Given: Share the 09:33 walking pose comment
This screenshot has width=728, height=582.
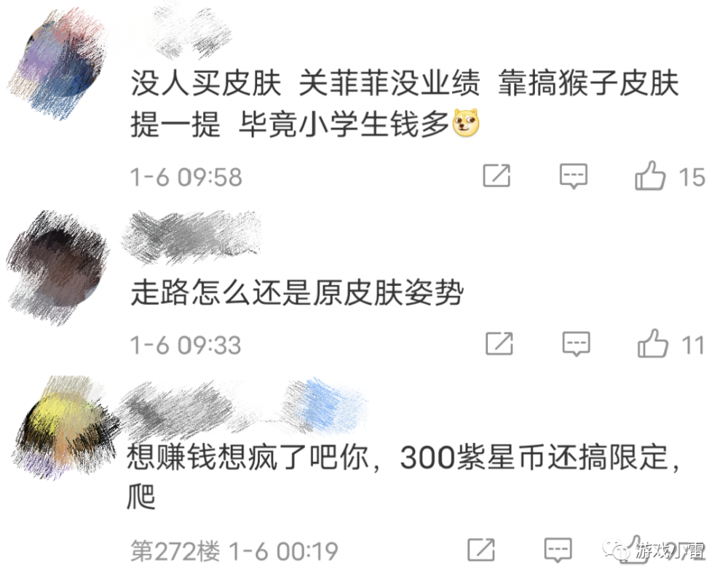Looking at the screenshot, I should coord(499,344).
